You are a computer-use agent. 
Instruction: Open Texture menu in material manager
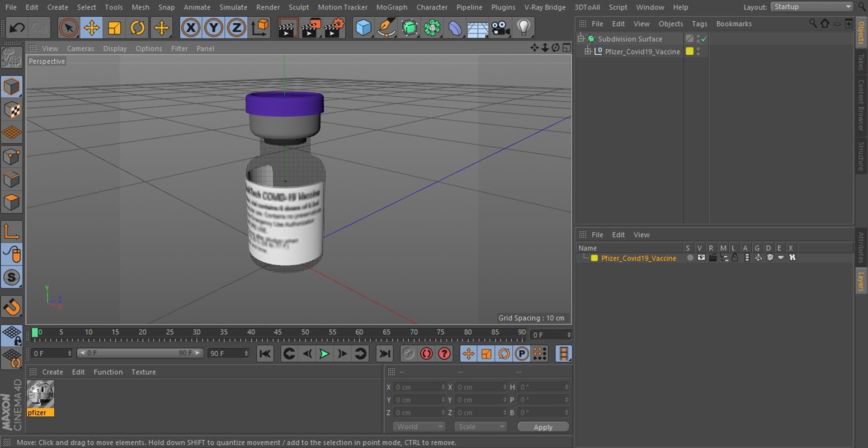click(143, 372)
